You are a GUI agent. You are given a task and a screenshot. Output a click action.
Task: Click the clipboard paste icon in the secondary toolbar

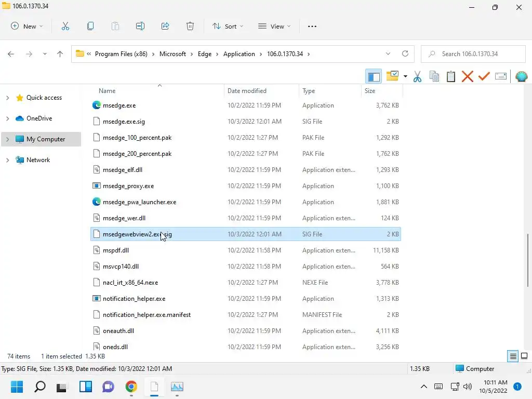point(450,76)
